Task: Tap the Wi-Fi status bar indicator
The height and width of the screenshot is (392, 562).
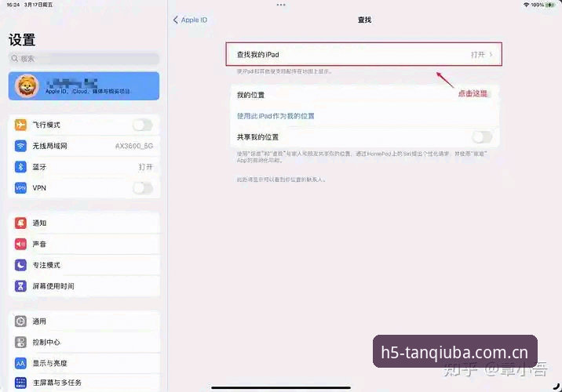Action: pos(526,5)
